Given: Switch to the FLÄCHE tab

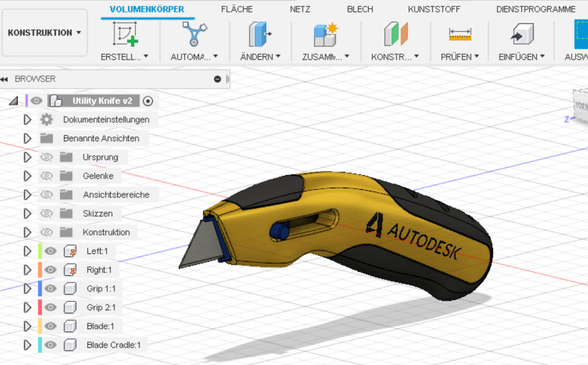Looking at the screenshot, I should tap(237, 9).
